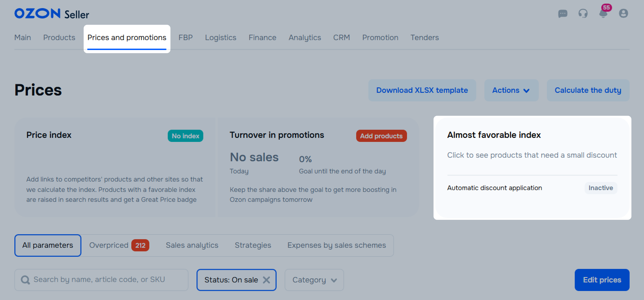Open the Finance tab
The width and height of the screenshot is (644, 300).
[262, 38]
